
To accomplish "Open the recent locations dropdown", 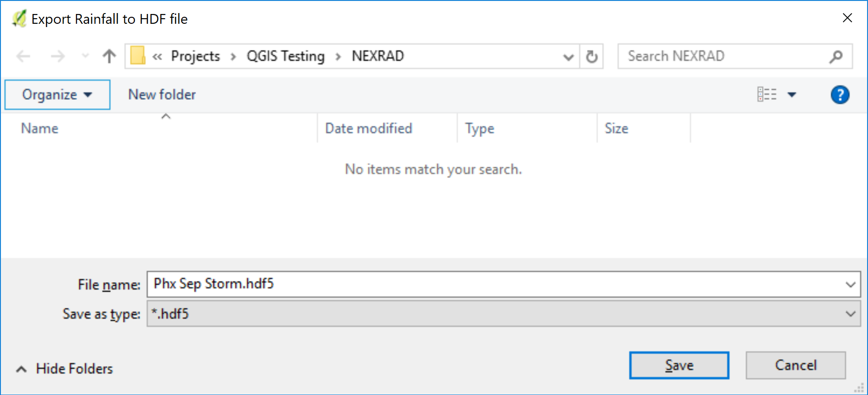I will (x=85, y=56).
